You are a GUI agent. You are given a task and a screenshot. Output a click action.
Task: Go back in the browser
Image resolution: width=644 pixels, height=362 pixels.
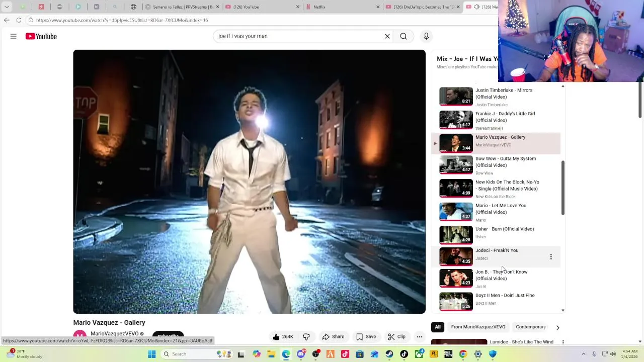point(7,20)
